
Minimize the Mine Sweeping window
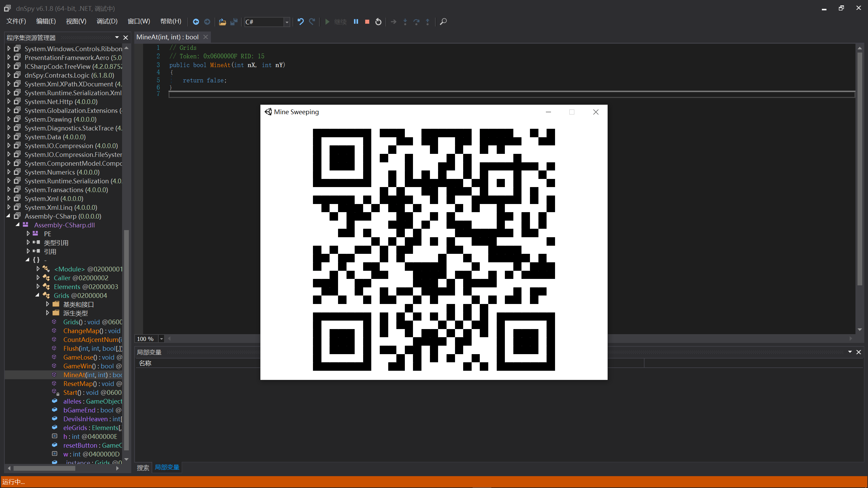coord(548,112)
